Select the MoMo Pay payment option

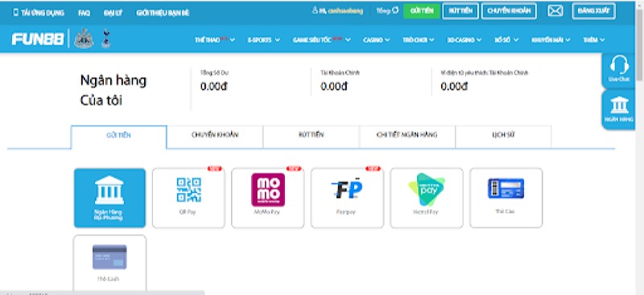[268, 198]
